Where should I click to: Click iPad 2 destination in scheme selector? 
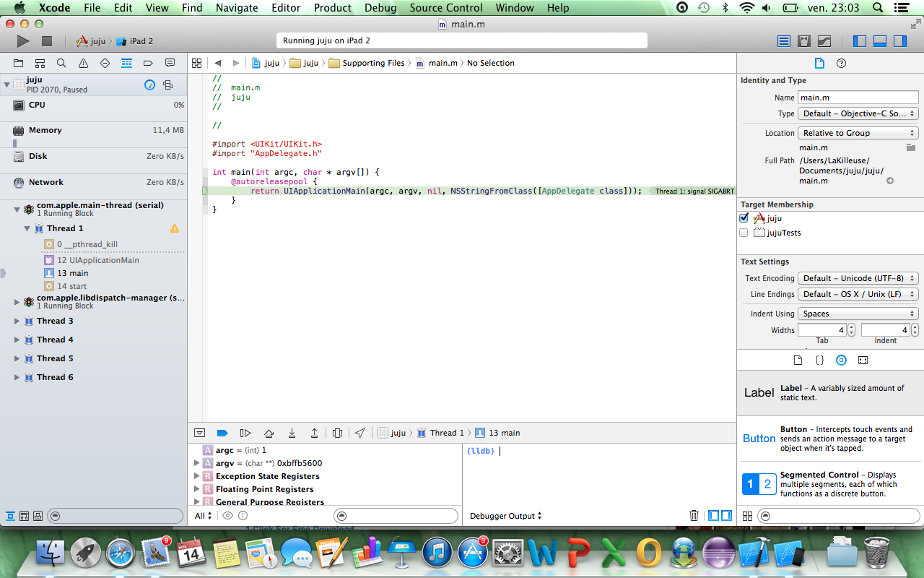click(135, 41)
